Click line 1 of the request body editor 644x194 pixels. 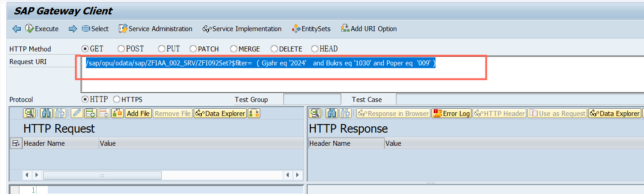tap(176, 190)
